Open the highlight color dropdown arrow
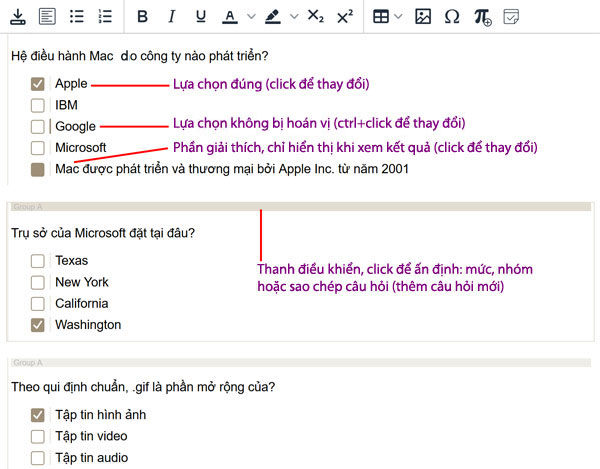This screenshot has width=600, height=469. coord(294,16)
